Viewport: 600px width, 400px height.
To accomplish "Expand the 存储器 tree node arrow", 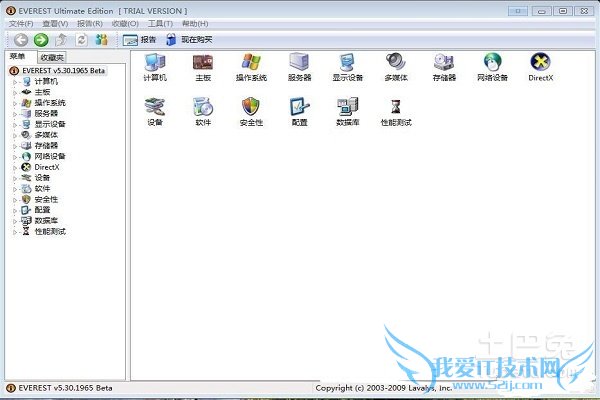I will pyautogui.click(x=15, y=146).
